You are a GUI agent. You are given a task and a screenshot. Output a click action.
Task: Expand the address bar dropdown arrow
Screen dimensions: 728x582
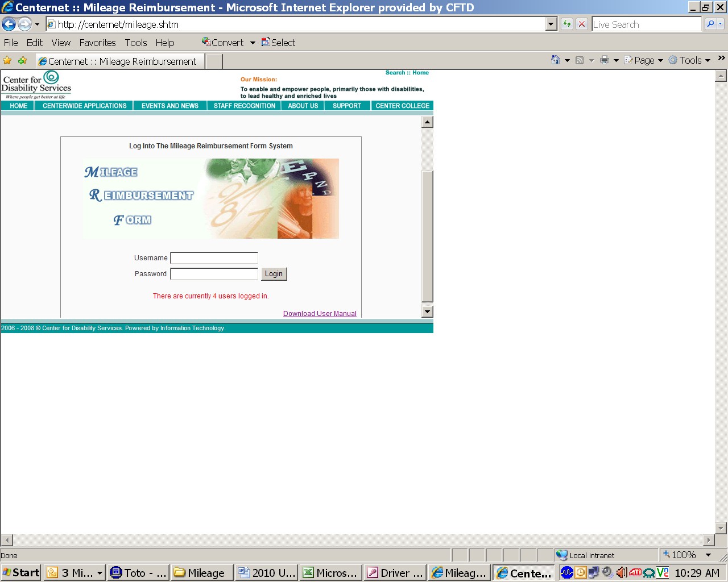tap(550, 24)
